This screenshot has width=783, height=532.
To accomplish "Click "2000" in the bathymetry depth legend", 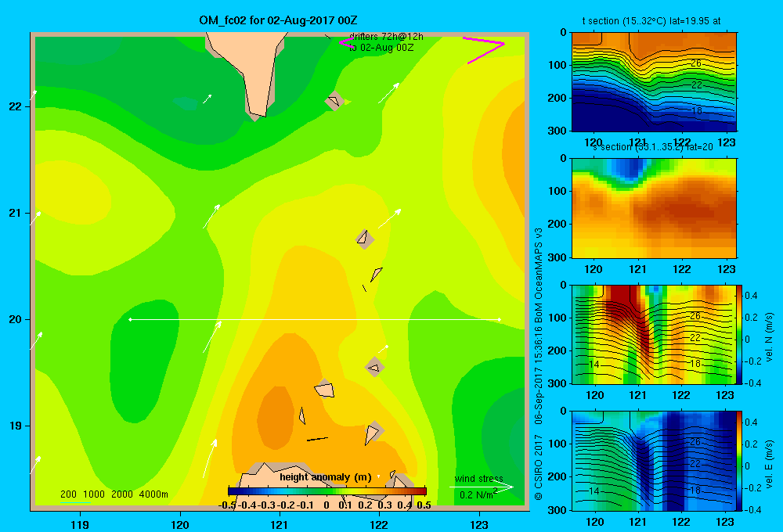I will tap(122, 494).
